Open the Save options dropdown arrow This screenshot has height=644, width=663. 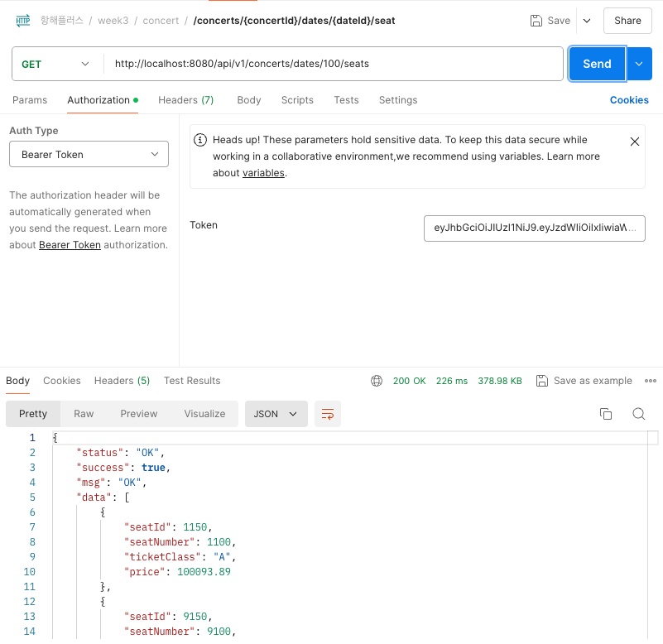point(587,21)
